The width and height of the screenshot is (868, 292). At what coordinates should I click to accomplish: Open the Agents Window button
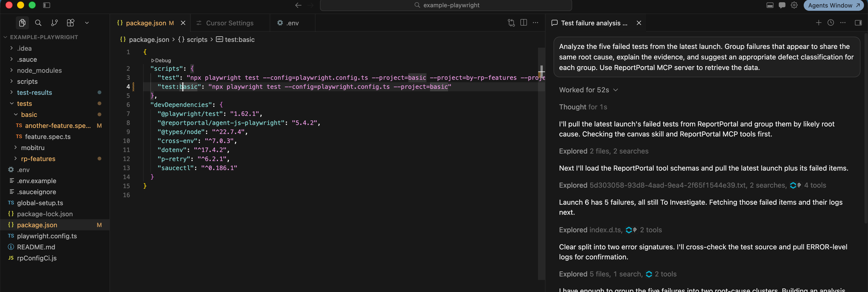pyautogui.click(x=834, y=5)
